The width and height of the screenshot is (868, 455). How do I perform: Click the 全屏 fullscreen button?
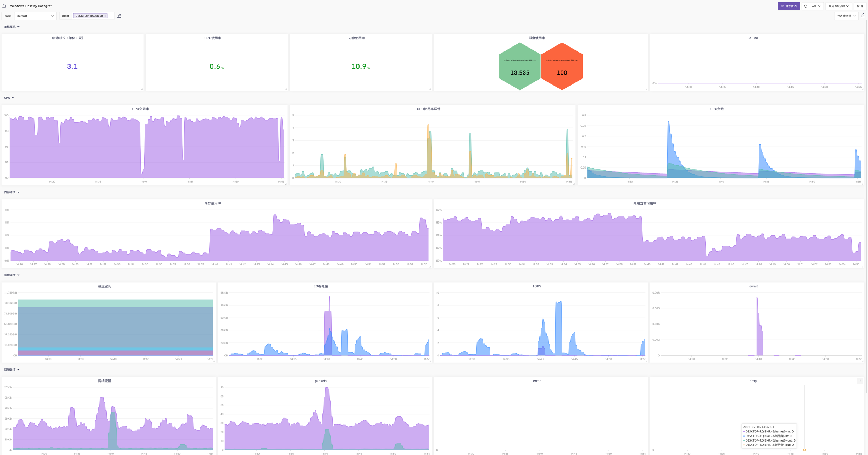860,6
